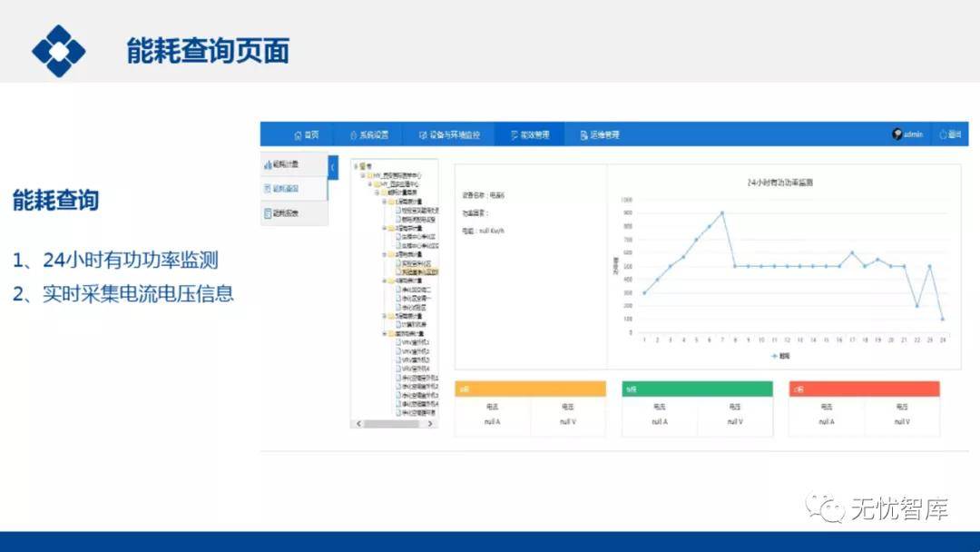Click the 运维管理 document icon

point(583,135)
